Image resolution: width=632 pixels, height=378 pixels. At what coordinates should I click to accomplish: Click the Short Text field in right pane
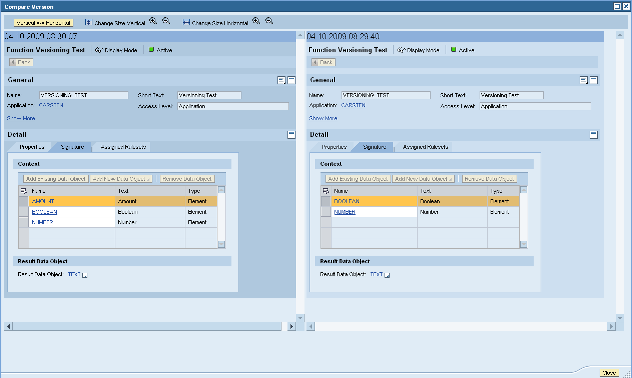point(511,95)
